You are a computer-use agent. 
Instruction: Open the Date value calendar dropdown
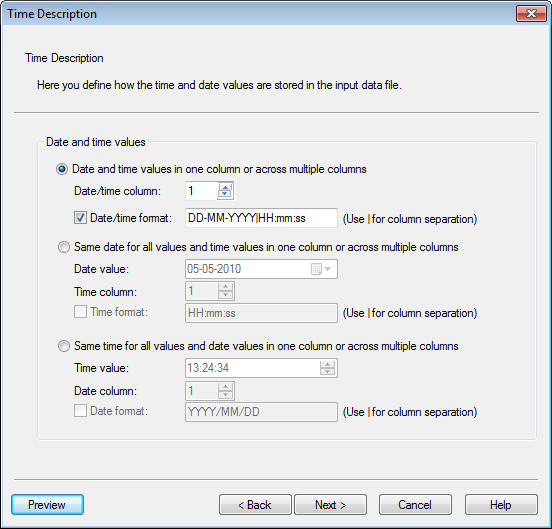321,269
